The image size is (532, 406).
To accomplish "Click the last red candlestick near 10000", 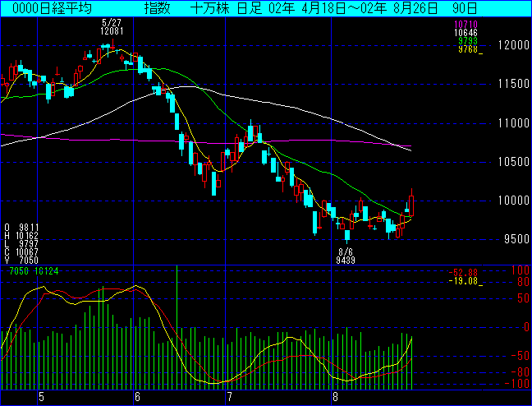I will pos(411,205).
